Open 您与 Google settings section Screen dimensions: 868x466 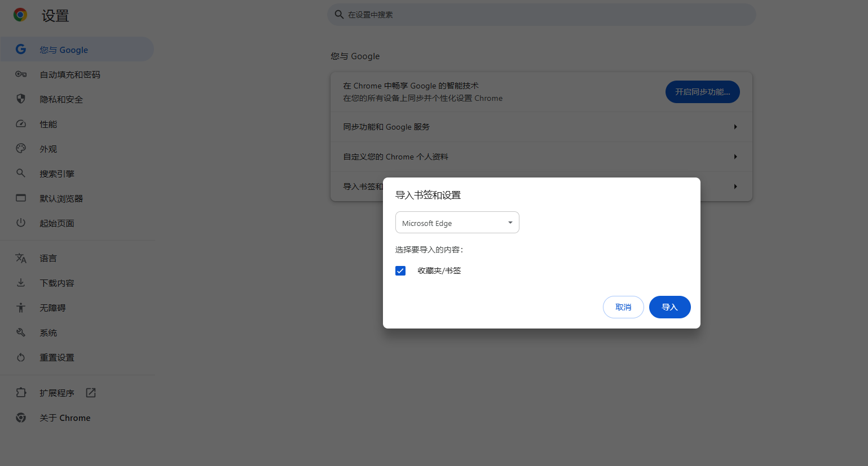pos(77,50)
